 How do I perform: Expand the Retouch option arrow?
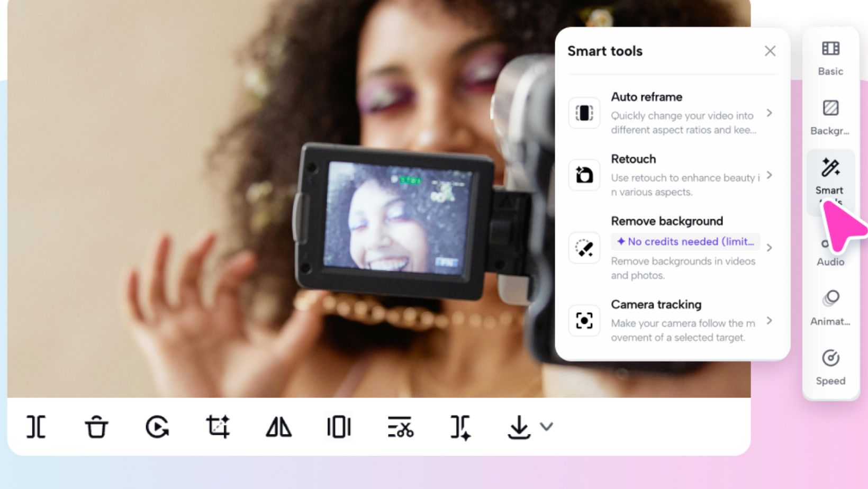click(770, 175)
